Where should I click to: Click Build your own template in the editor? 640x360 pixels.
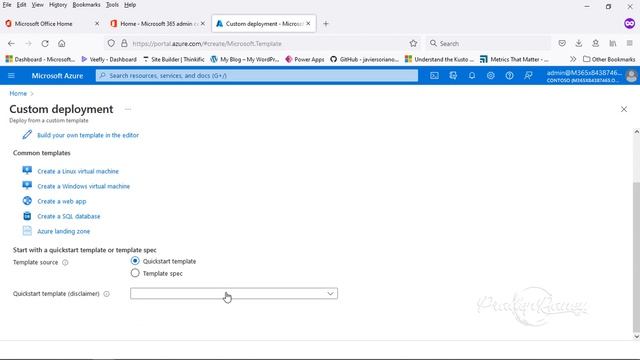click(x=88, y=135)
